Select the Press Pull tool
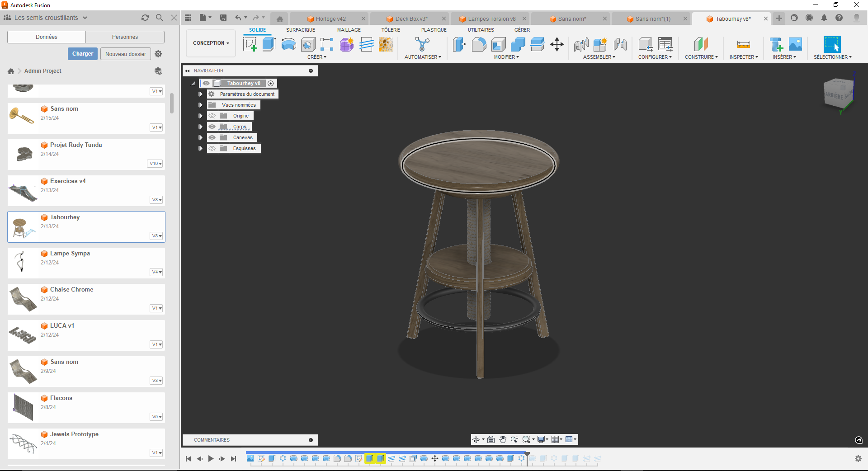The height and width of the screenshot is (471, 868). 459,44
